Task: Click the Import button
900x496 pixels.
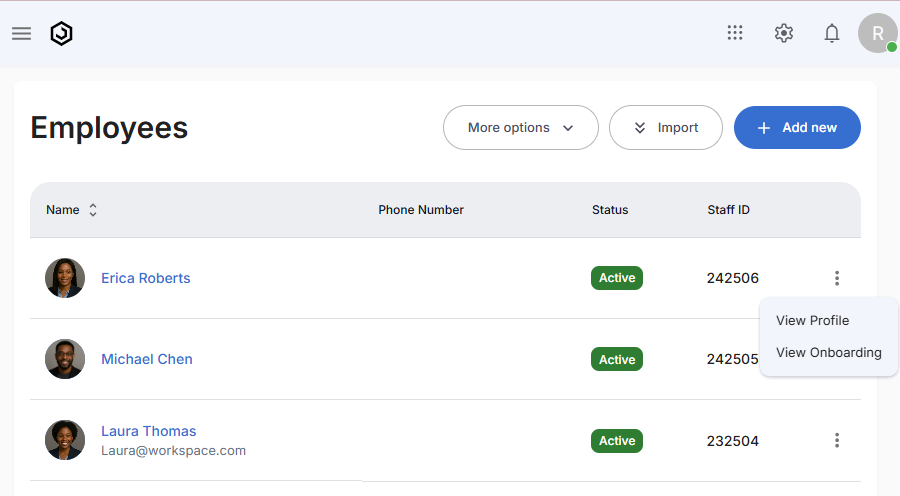Action: coord(665,128)
